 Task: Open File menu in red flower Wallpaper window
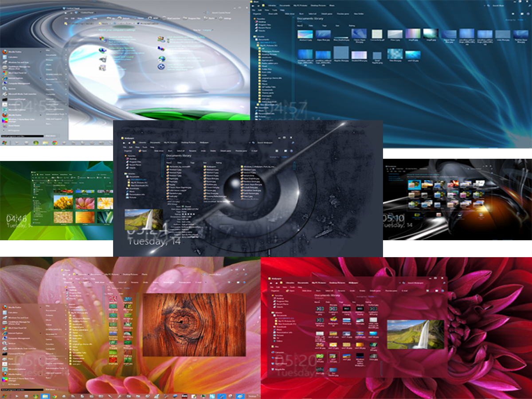[272, 287]
